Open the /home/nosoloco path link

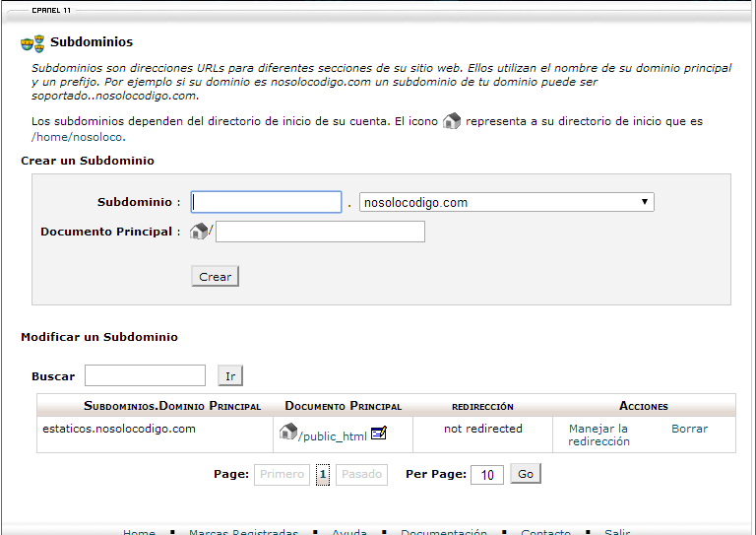[x=79, y=137]
